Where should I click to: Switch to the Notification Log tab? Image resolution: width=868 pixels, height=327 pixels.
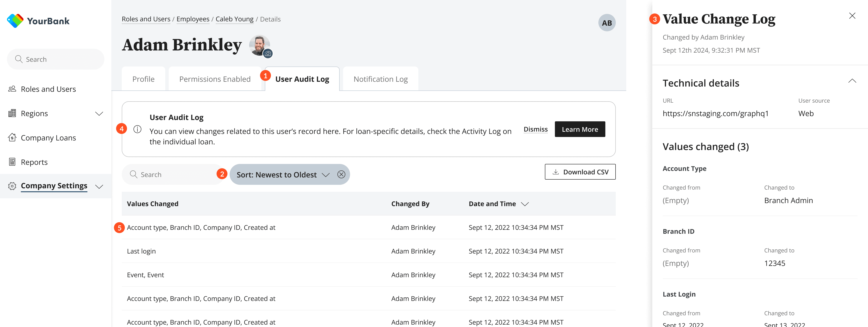pyautogui.click(x=381, y=79)
